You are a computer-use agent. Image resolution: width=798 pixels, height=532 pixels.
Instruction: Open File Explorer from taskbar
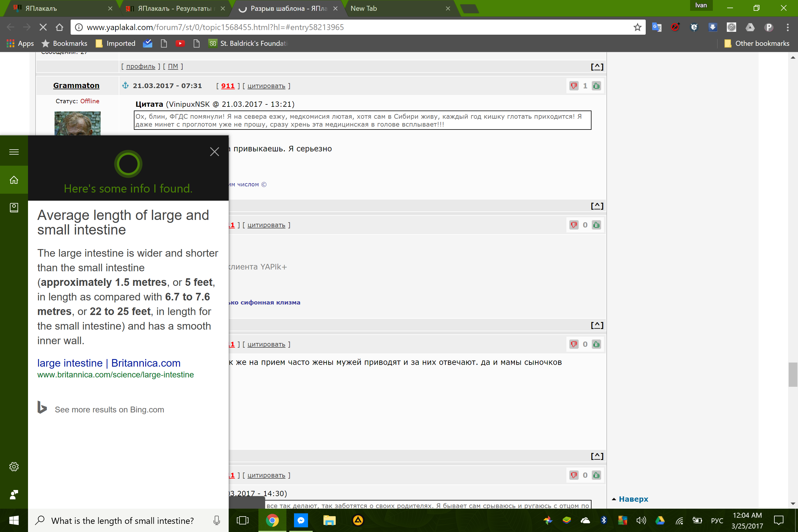pos(329,520)
